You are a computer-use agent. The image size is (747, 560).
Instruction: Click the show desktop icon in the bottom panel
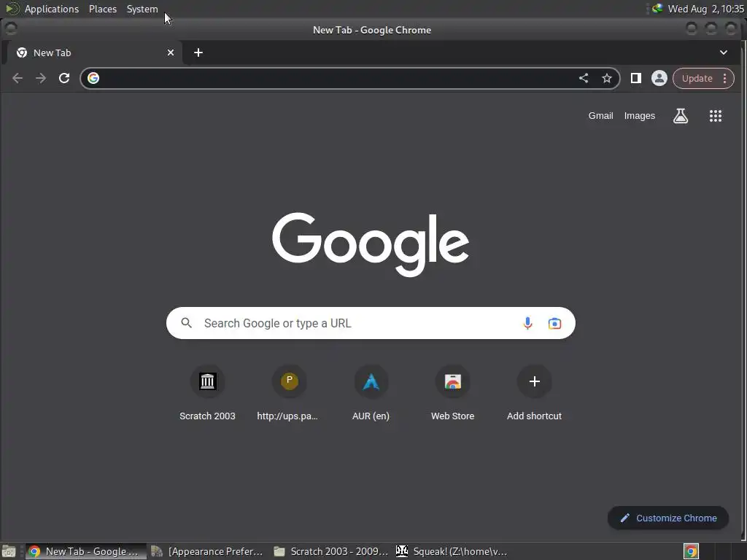[9, 551]
